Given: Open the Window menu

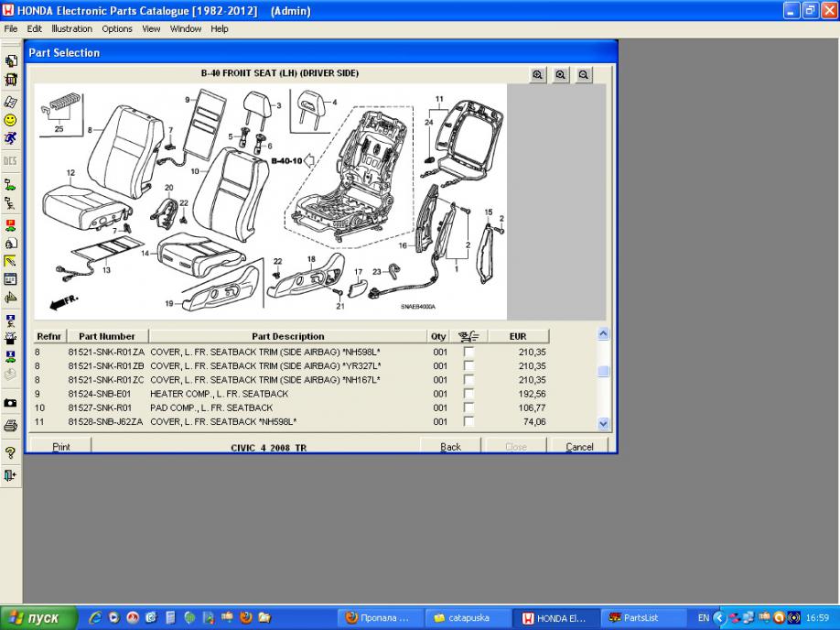Looking at the screenshot, I should 186,29.
